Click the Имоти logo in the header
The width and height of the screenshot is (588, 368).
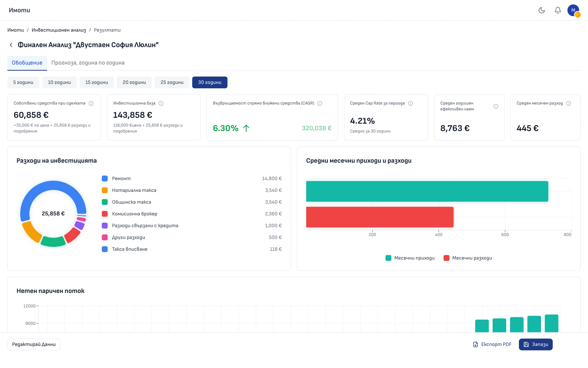[20, 10]
